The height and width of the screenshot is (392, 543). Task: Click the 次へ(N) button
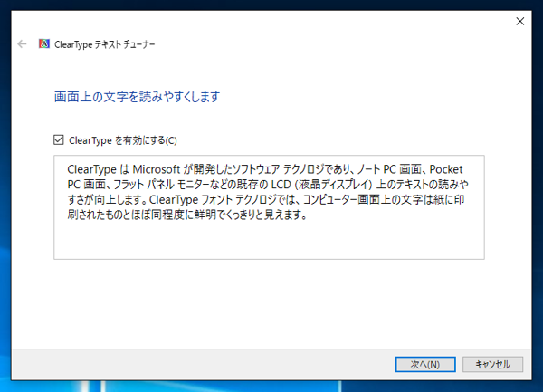tap(425, 364)
